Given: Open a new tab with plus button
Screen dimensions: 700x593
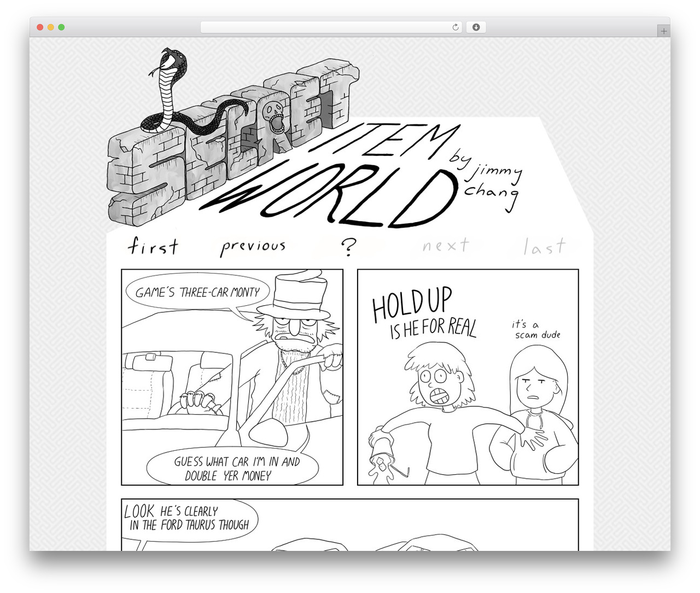Looking at the screenshot, I should 663,31.
